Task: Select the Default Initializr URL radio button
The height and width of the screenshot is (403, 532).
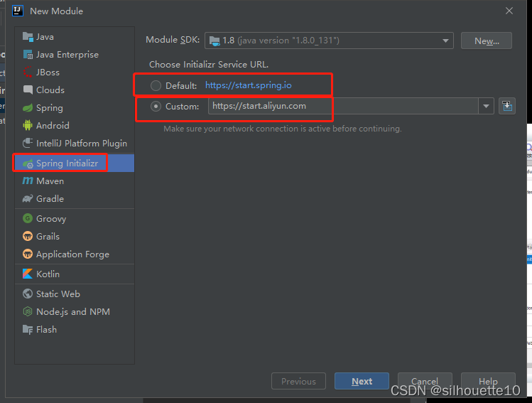Action: (x=156, y=85)
